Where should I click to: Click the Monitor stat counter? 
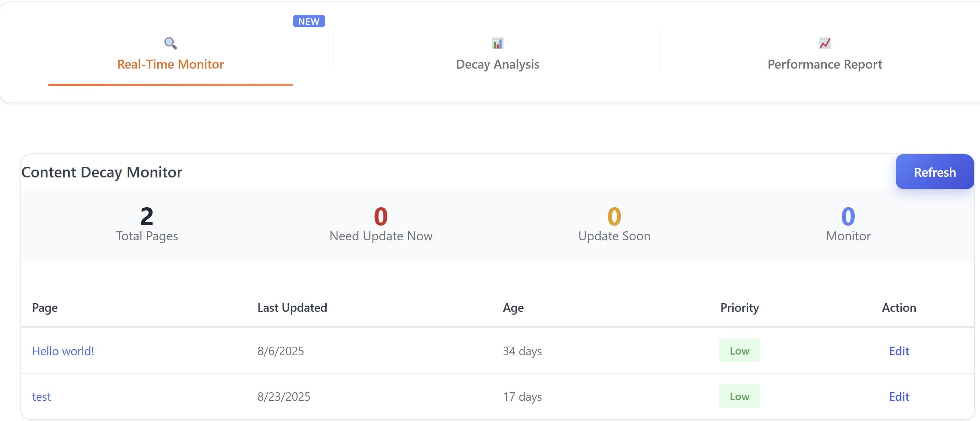pyautogui.click(x=847, y=224)
